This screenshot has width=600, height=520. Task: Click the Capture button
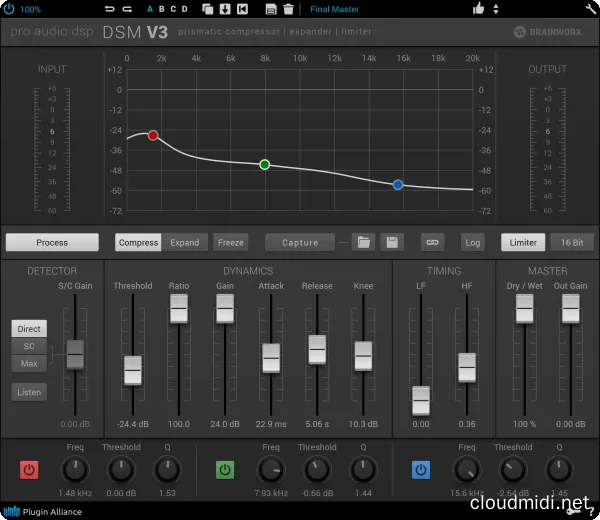coord(300,242)
